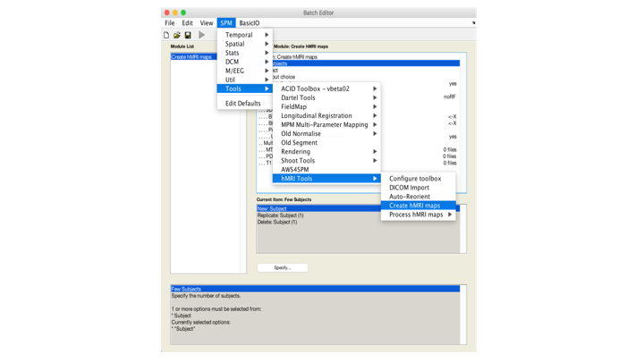Screen dimensions: 644x362
Task: Select Delete: Subject (1) option
Action: (x=279, y=223)
